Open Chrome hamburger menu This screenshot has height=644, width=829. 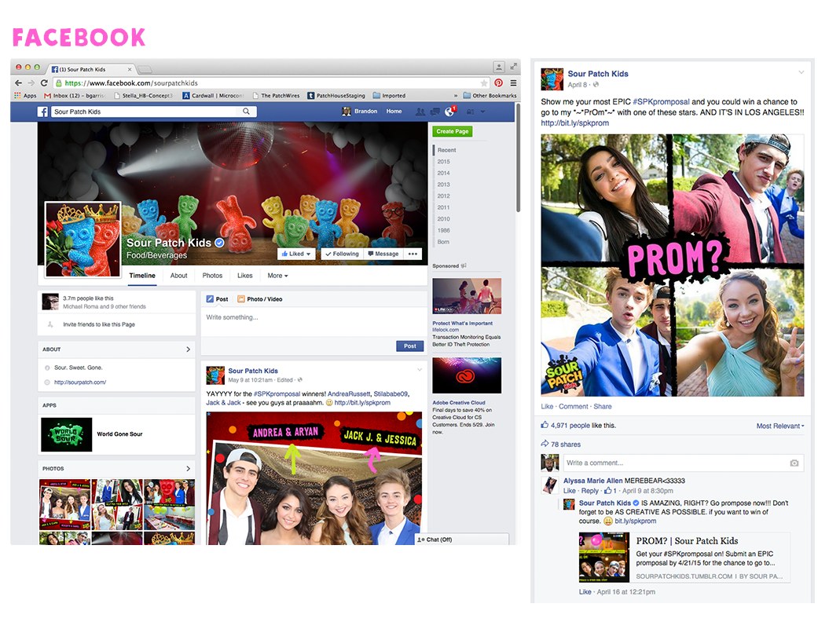coord(513,83)
